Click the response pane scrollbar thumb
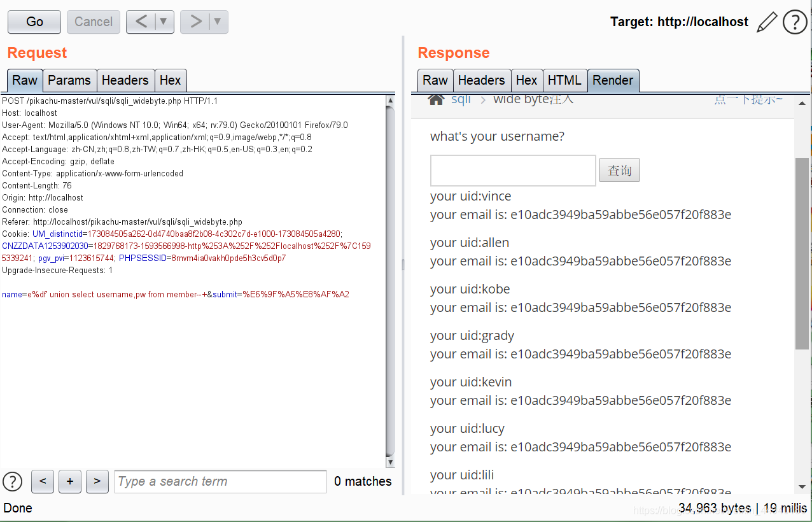 click(x=802, y=253)
